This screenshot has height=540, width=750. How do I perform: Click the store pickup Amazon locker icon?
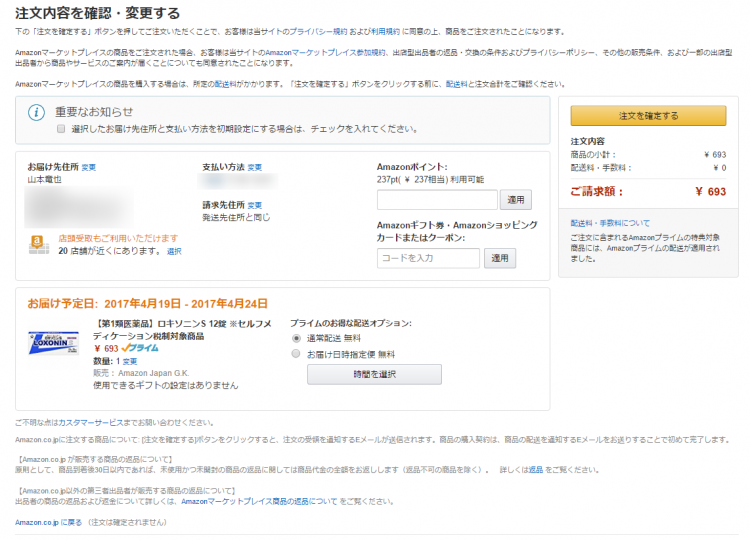tap(38, 244)
